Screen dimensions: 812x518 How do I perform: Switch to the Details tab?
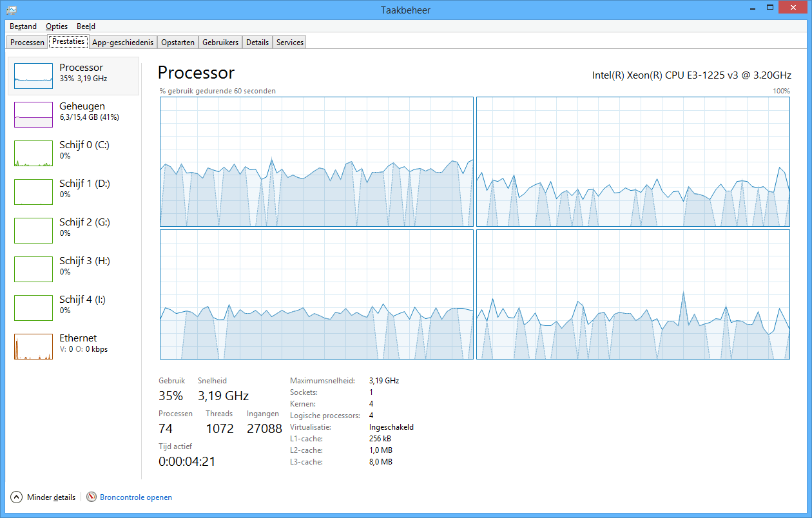(x=257, y=43)
